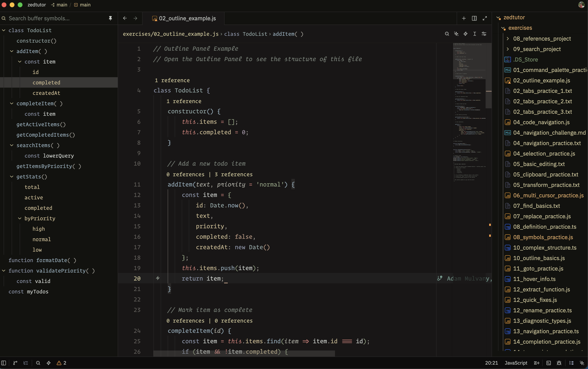
Task: Split the editor pane icon
Action: (x=474, y=18)
